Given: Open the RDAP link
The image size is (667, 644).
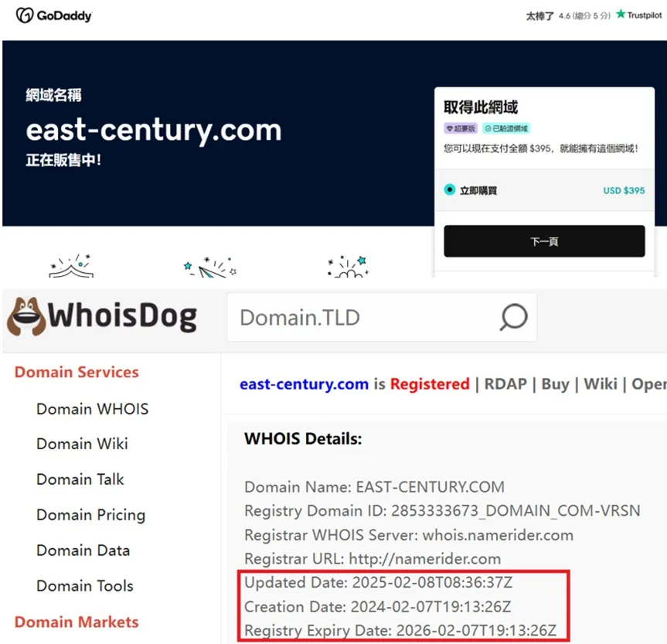Looking at the screenshot, I should 505,384.
